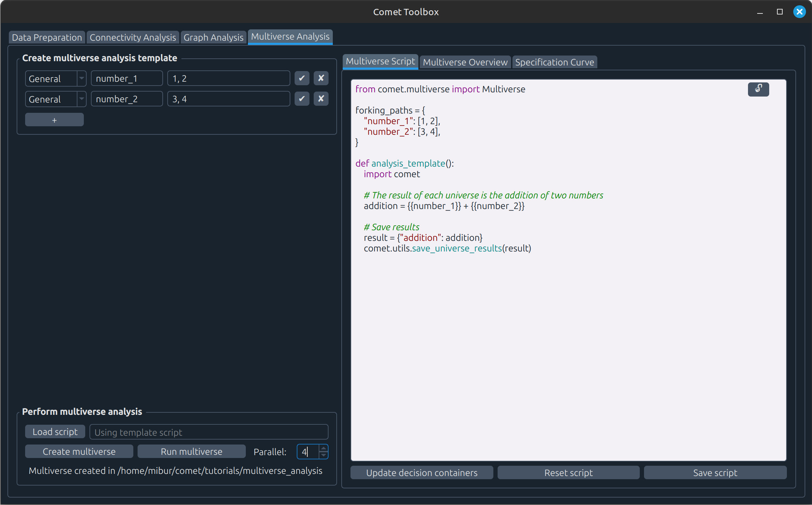Delete the number_1 decision row

pos(321,79)
